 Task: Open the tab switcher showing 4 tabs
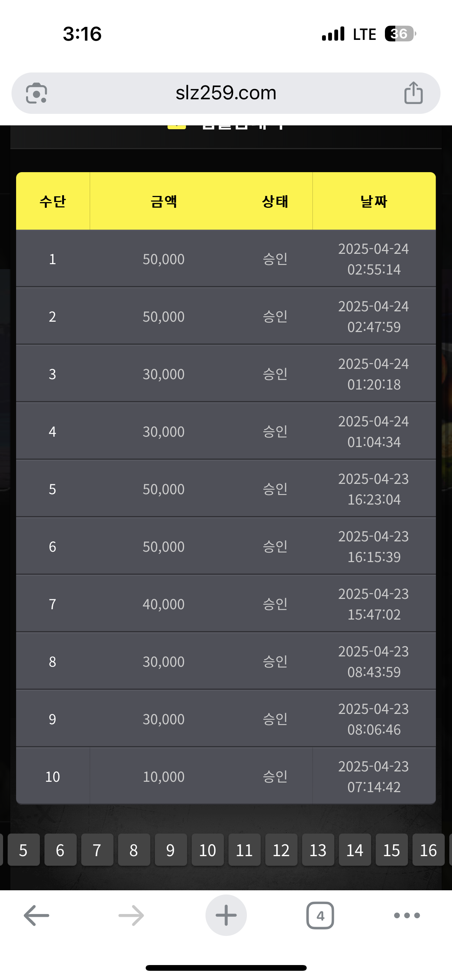tap(320, 915)
